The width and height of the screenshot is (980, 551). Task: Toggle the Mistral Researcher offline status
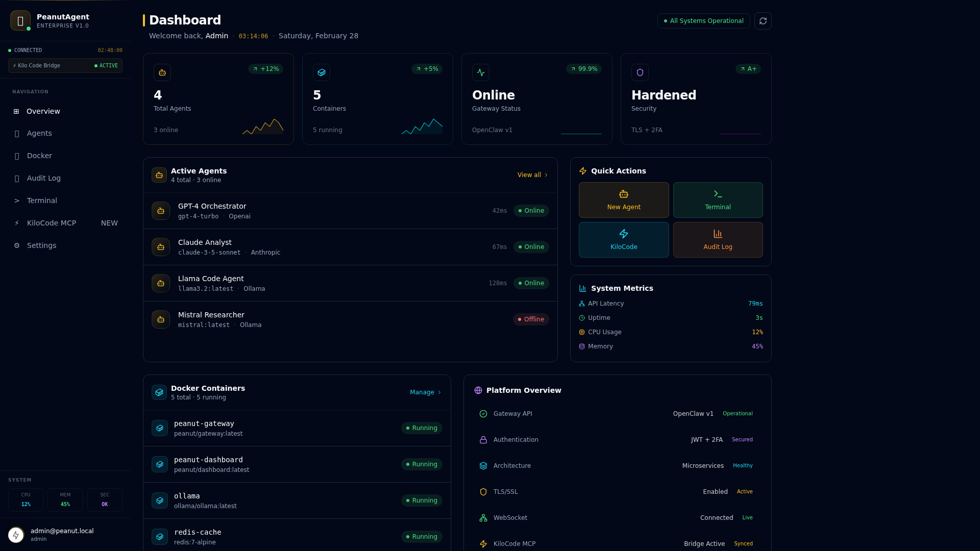coord(530,319)
